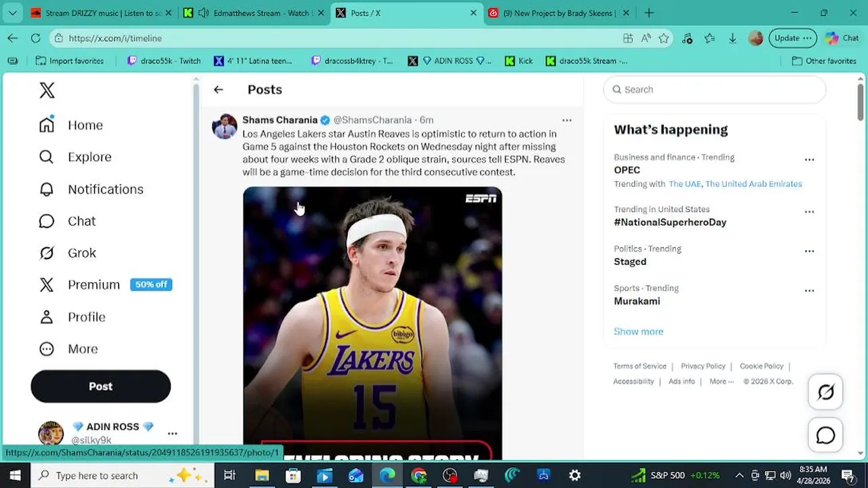Screen dimensions: 868x488
Task: Open options for Shams Charania's post
Action: 567,120
